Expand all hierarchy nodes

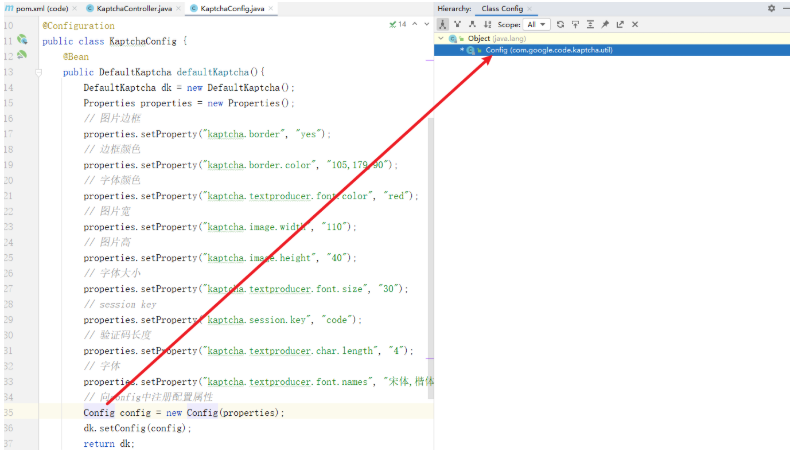point(590,24)
